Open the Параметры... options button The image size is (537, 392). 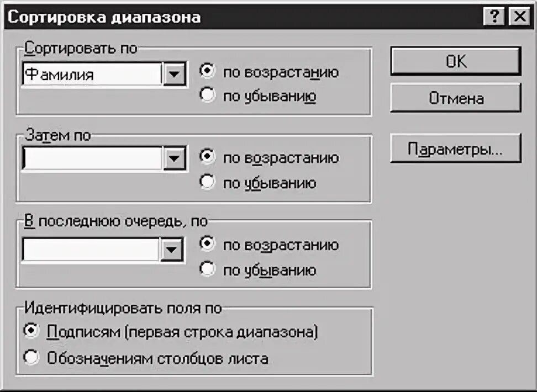(x=456, y=148)
